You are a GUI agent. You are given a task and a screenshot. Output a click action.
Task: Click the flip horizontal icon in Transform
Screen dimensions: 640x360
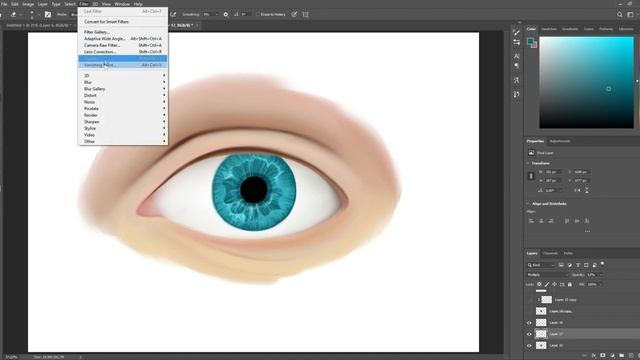[x=577, y=191]
